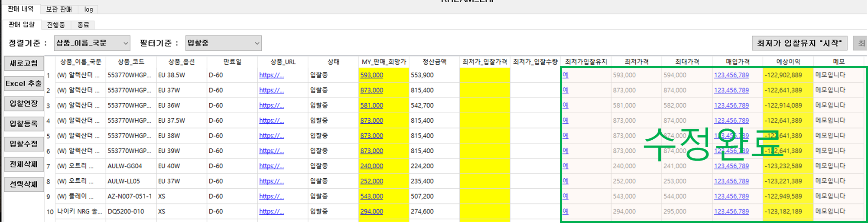Click the 메모 column header
This screenshot has height=223, width=868.
(x=839, y=62)
